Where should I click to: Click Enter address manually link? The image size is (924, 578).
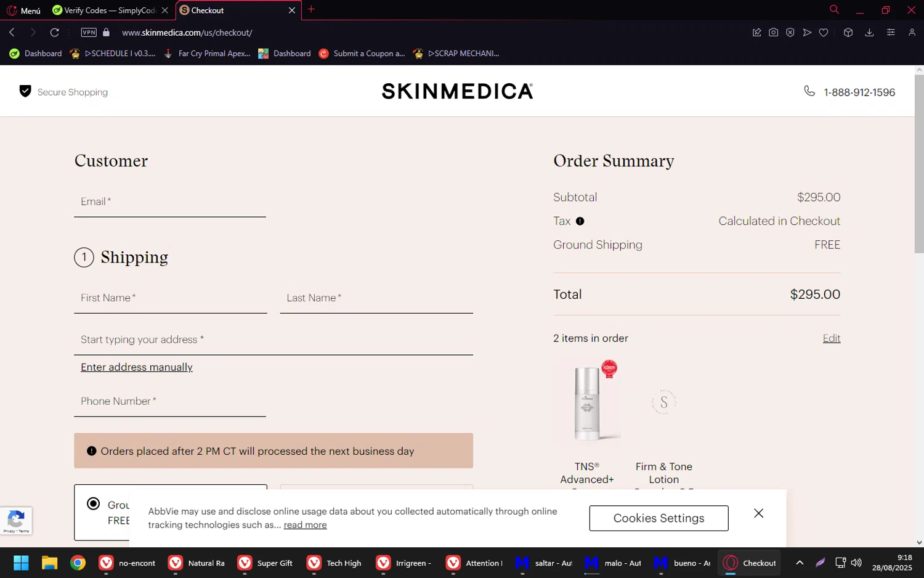137,367
